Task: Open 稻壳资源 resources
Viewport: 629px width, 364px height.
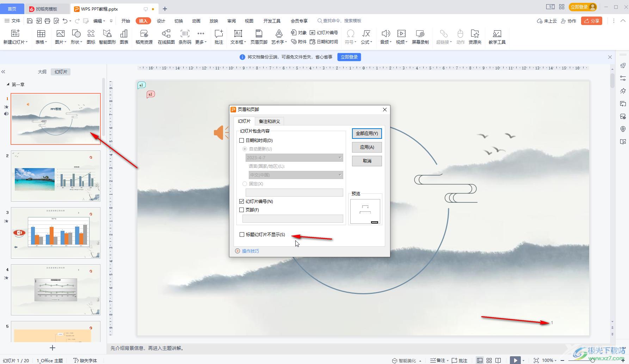Action: click(144, 37)
